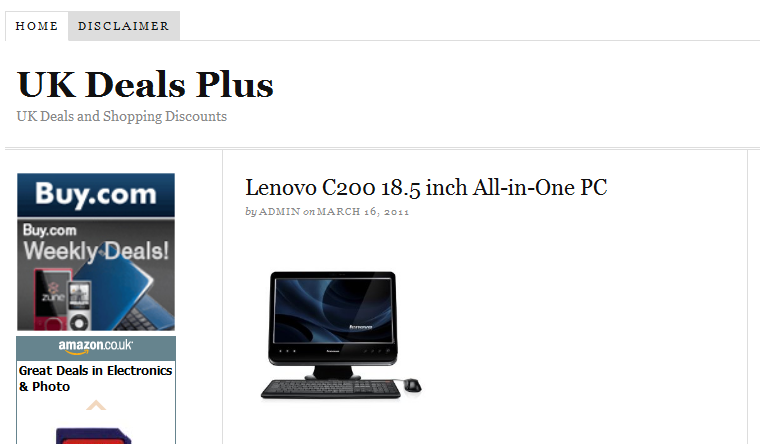Open the Home tab
Image resolution: width=760 pixels, height=444 pixels.
[37, 26]
